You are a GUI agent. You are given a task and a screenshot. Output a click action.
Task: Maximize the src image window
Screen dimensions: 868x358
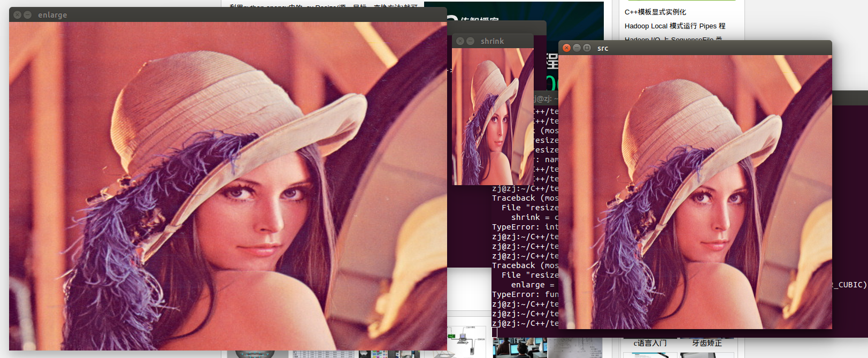tap(587, 48)
